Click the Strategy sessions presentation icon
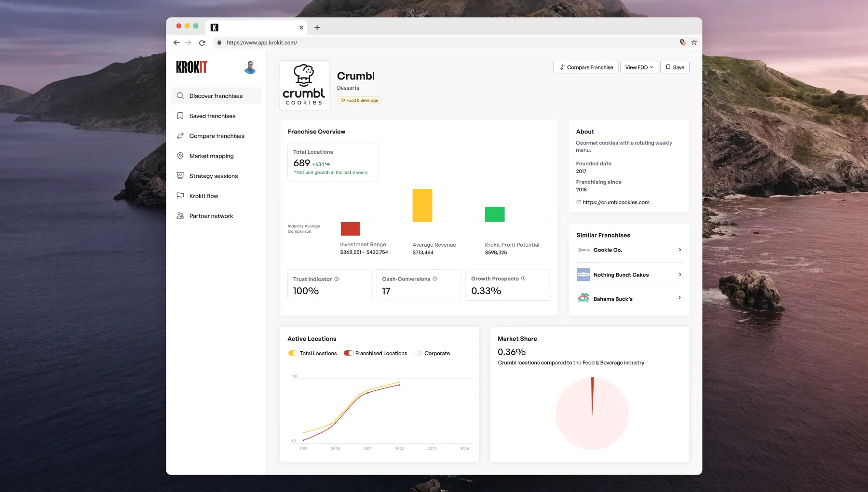Screen dimensions: 868x492 [180, 176]
